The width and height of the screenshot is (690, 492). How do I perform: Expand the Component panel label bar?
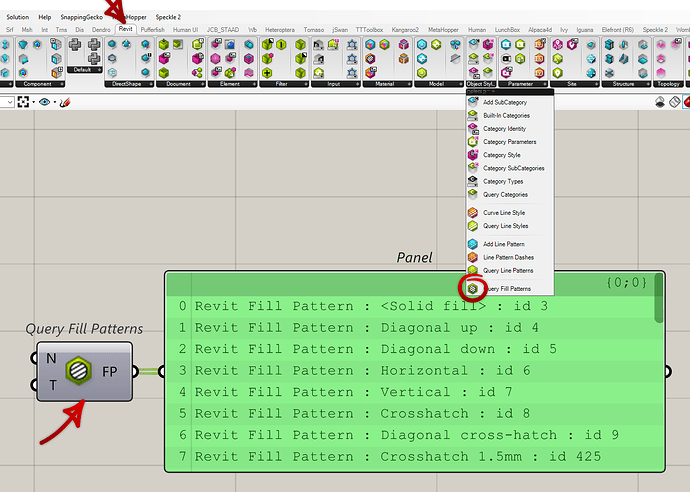[40, 84]
